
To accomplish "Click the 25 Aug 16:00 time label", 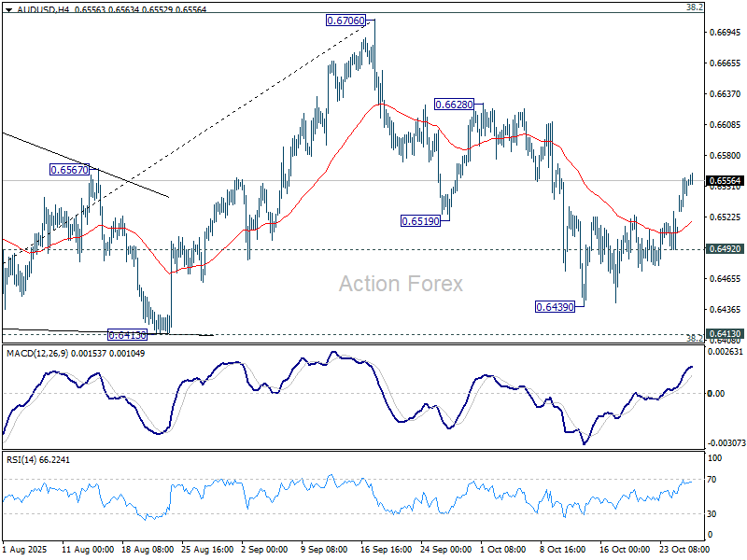I will pos(207,550).
